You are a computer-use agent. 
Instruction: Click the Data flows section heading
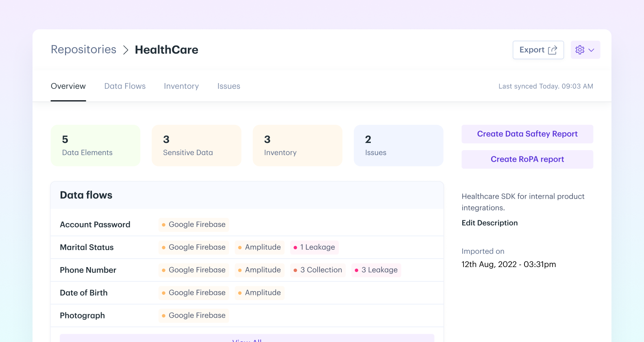click(86, 195)
